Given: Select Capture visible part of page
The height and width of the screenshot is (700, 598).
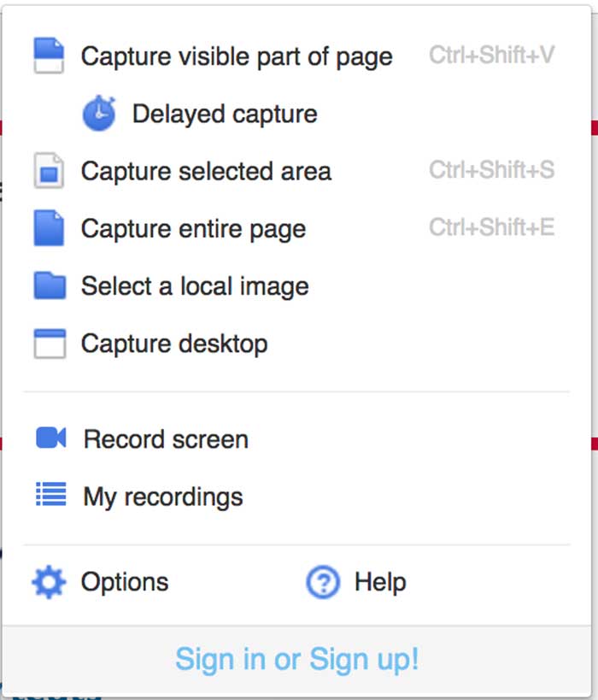Looking at the screenshot, I should (237, 56).
